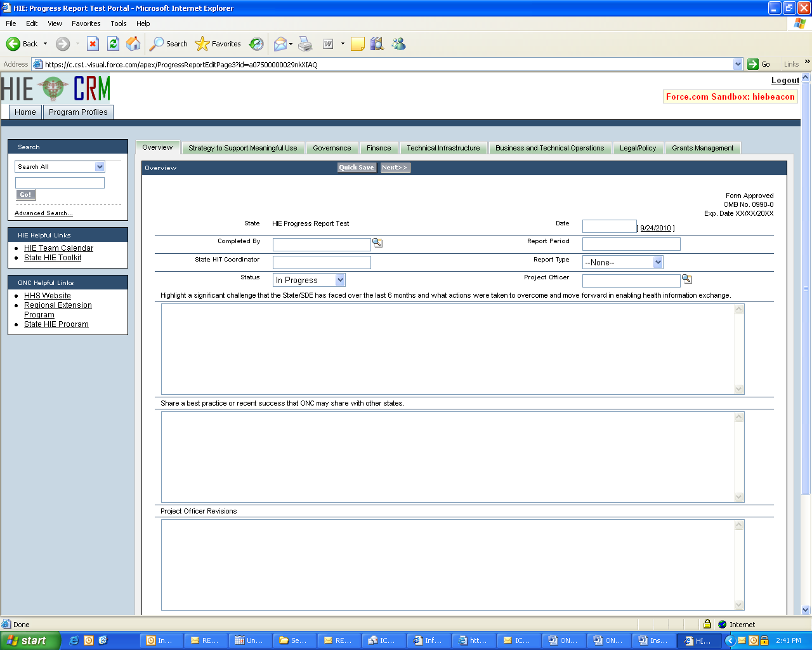
Task: Refresh the page using the toolbar icon
Action: (113, 44)
